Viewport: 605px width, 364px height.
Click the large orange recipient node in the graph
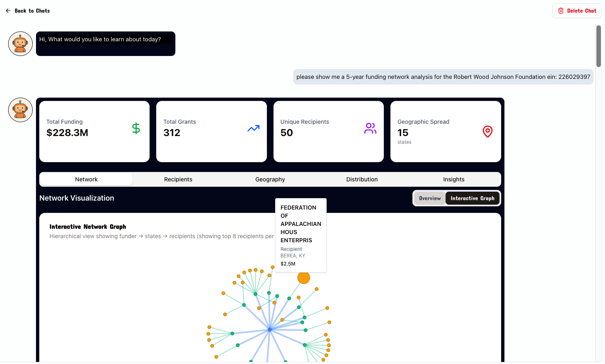tap(304, 278)
